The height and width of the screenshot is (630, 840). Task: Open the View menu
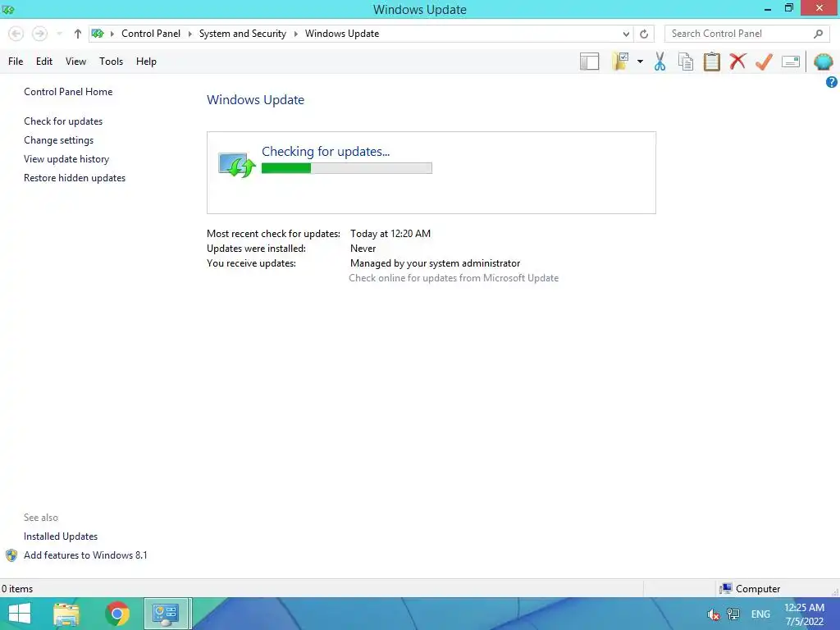click(75, 61)
